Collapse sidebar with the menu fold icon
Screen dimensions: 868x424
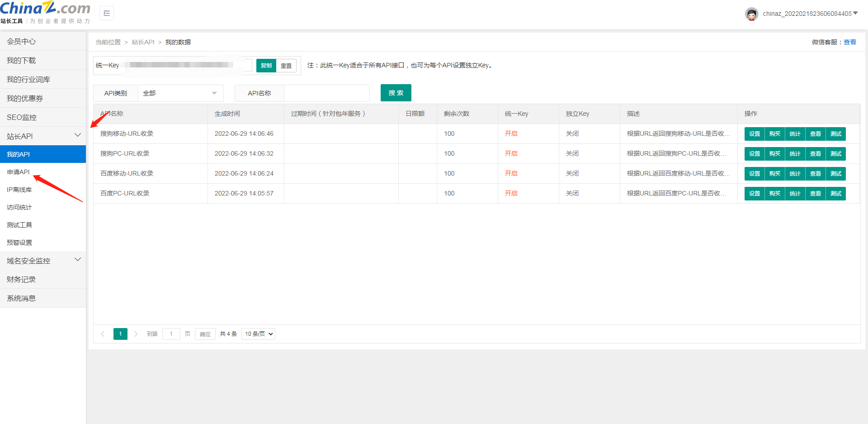(107, 13)
